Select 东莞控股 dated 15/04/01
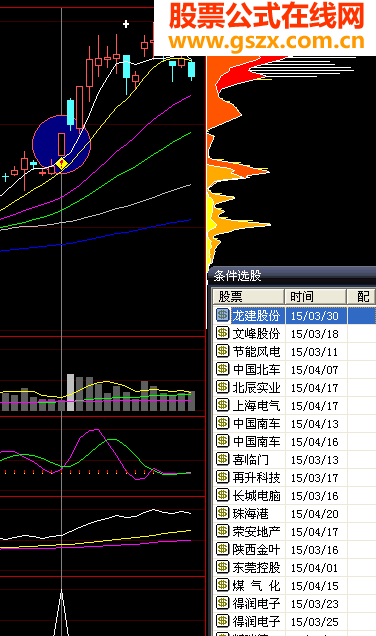Screen dimensions: 376x636 click(294, 567)
